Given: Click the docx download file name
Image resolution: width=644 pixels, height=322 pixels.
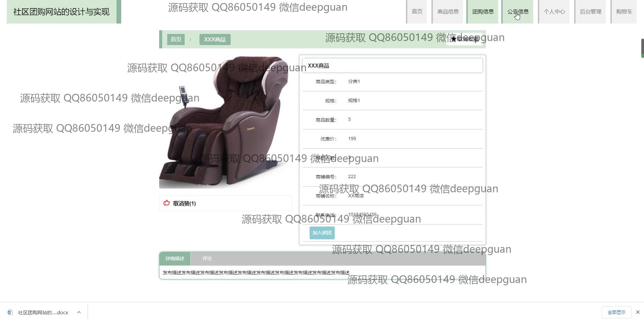Looking at the screenshot, I should coord(43,313).
